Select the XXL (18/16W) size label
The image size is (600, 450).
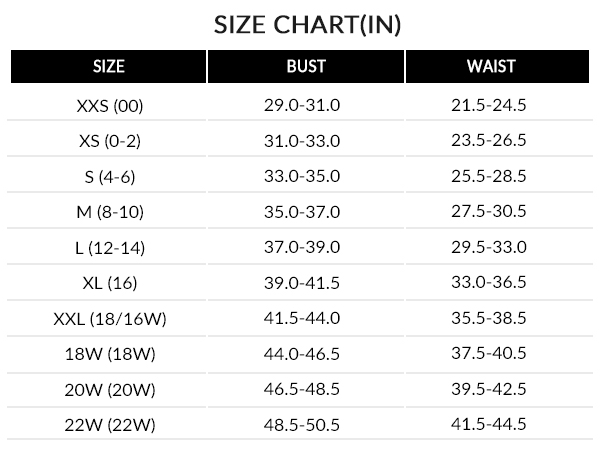110,319
